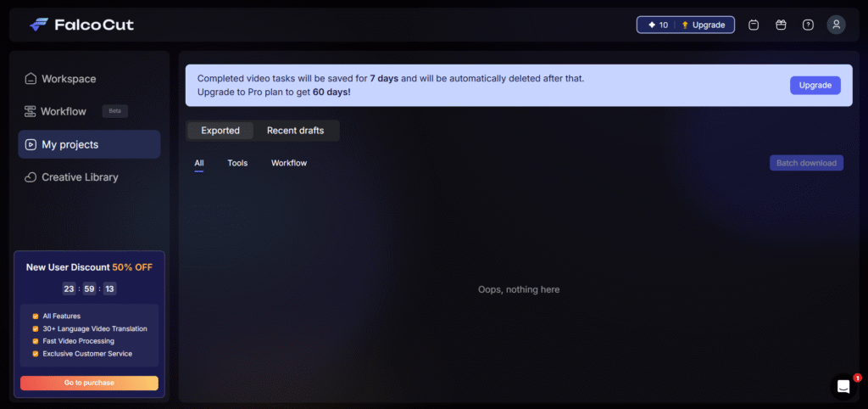Open Workflow in the sidebar
Viewport: 868px width, 409px height.
coord(64,111)
